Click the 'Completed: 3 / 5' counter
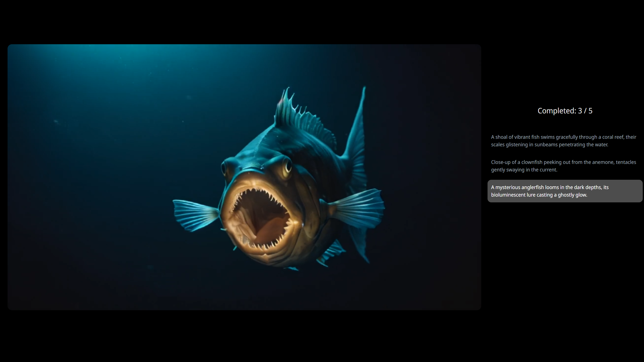 (565, 111)
